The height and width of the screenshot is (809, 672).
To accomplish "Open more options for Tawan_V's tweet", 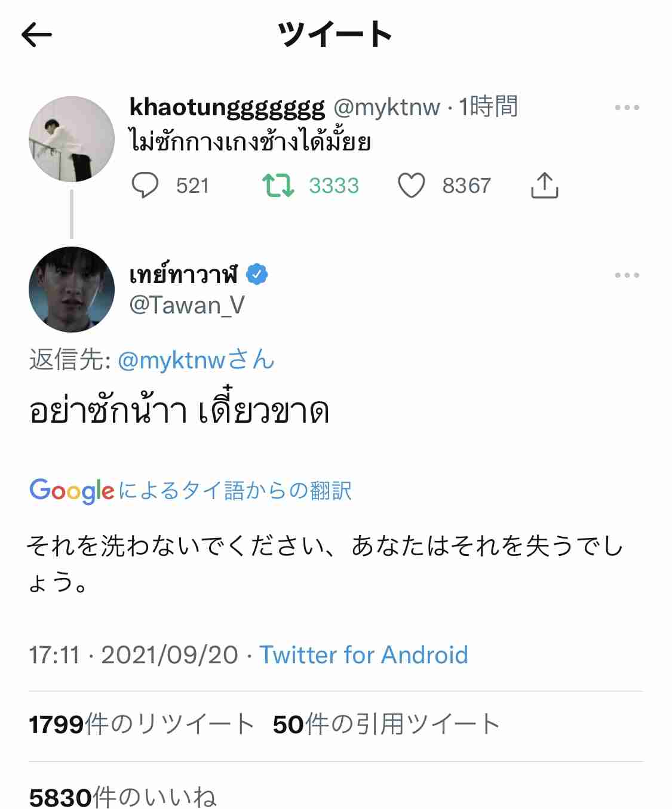I will pyautogui.click(x=627, y=276).
